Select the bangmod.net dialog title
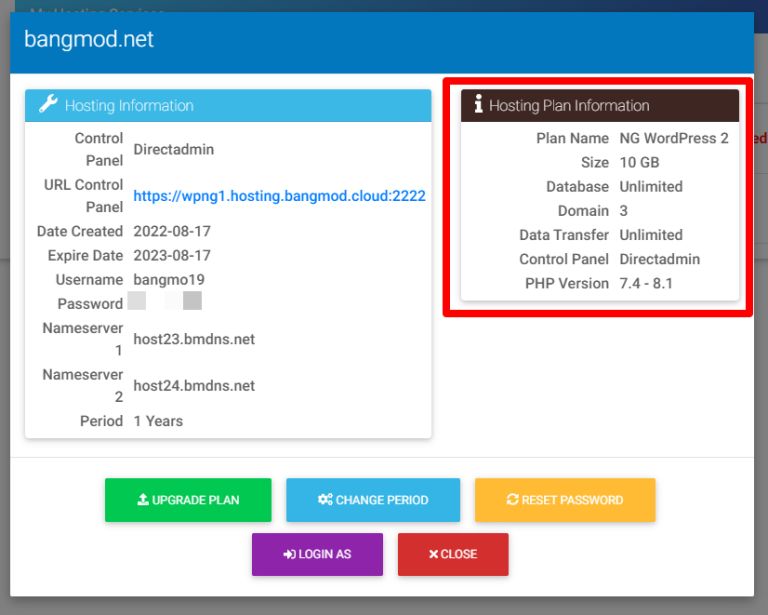Image resolution: width=768 pixels, height=615 pixels. [x=89, y=39]
